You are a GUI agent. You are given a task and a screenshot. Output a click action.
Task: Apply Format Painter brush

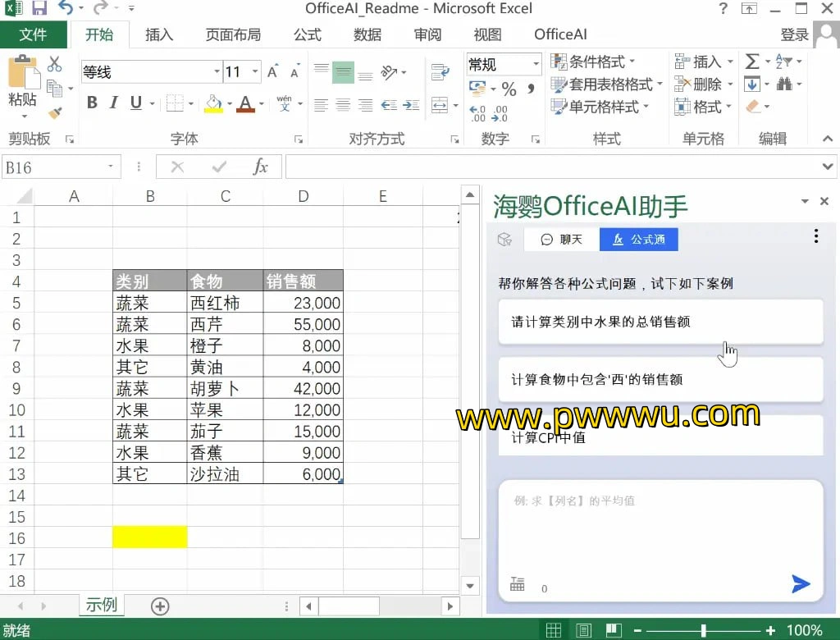[x=55, y=113]
